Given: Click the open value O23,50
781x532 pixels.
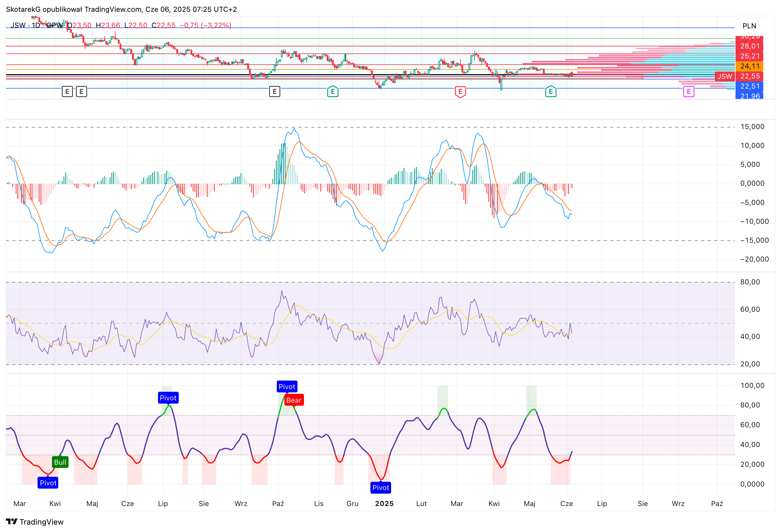Looking at the screenshot, I should (x=79, y=25).
